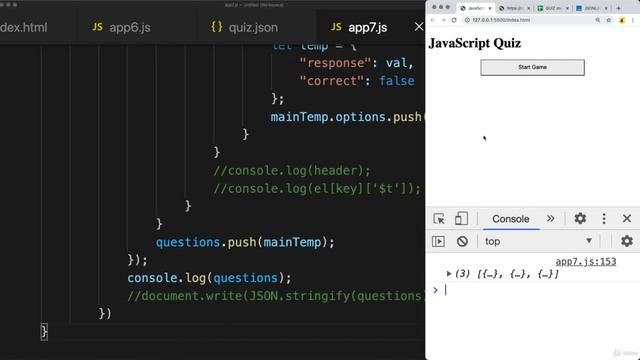Screen dimensions: 640x360
Task: Activate the inspect element picker icon
Action: (439, 219)
